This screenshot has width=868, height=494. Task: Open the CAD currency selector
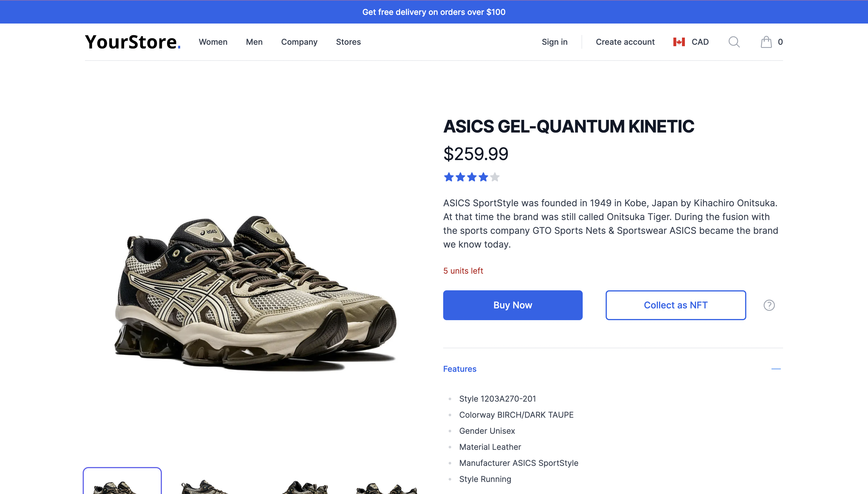(700, 42)
